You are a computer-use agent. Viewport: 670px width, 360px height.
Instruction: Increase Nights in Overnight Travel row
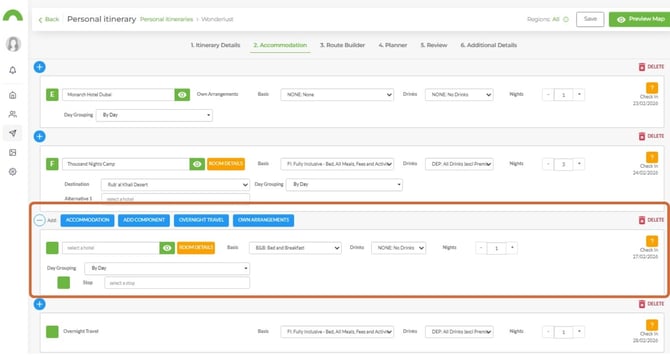pyautogui.click(x=579, y=332)
